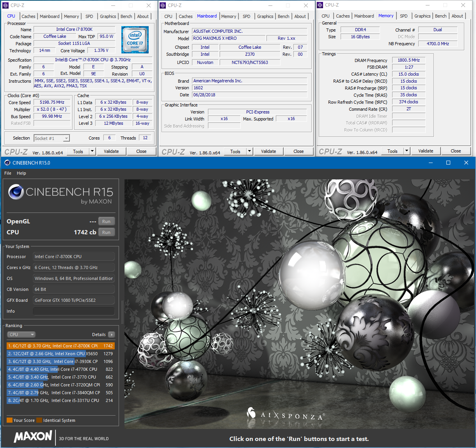Click BIOS date 06/28/2018

click(x=250, y=95)
